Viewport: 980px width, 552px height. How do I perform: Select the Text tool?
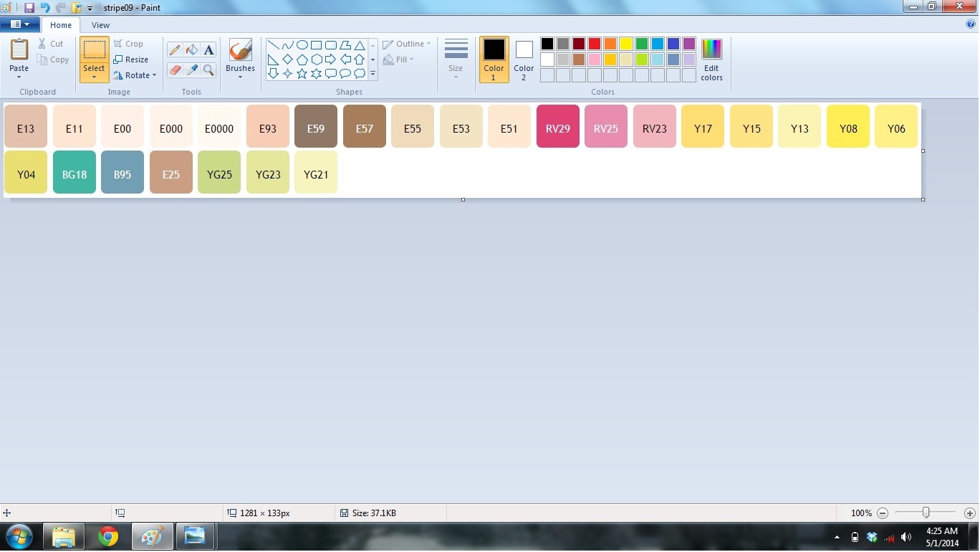(208, 50)
